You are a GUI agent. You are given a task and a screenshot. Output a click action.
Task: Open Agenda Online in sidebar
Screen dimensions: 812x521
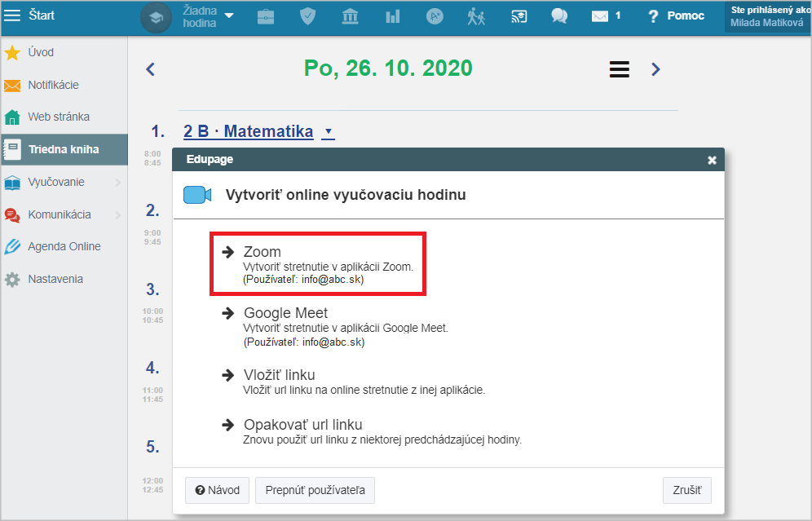tap(64, 246)
